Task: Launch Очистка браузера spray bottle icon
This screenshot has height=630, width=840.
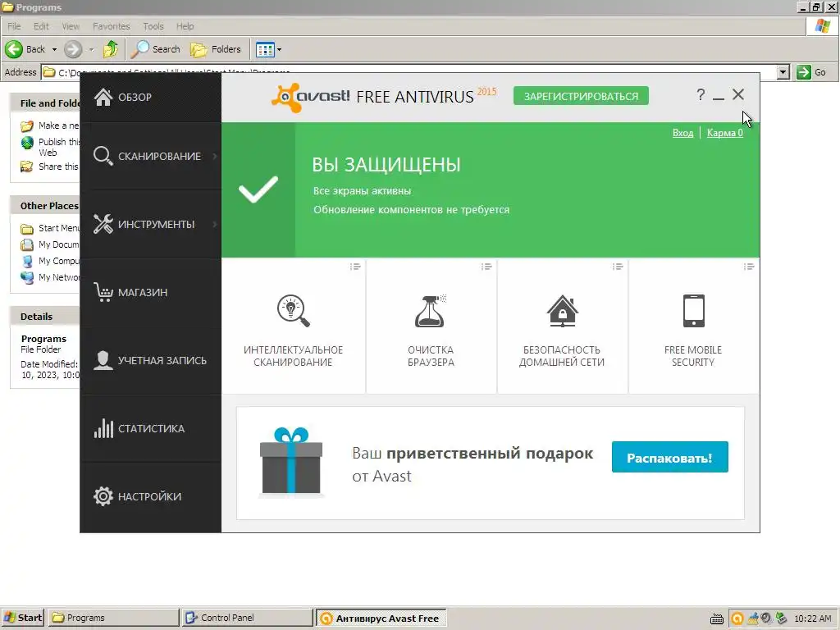Action: pyautogui.click(x=431, y=311)
